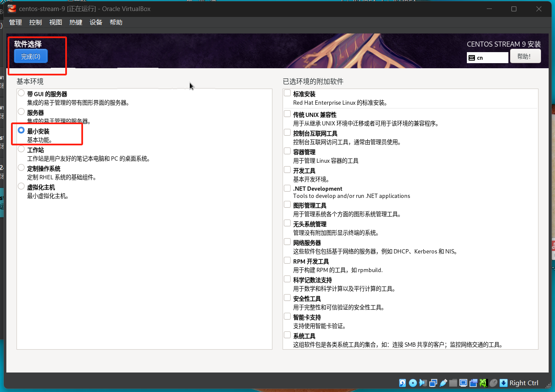555x392 pixels.
Task: Enable 图形管理工具 checkbox
Action: coord(287,204)
